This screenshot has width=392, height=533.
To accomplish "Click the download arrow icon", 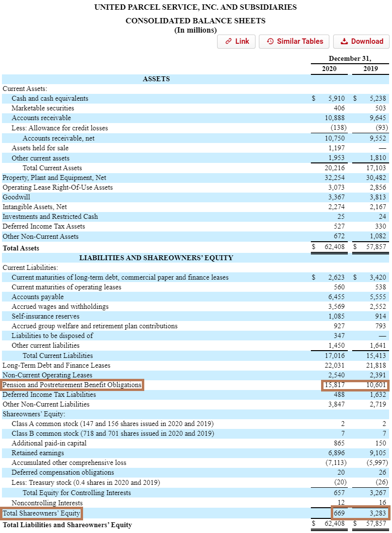I will click(344, 41).
